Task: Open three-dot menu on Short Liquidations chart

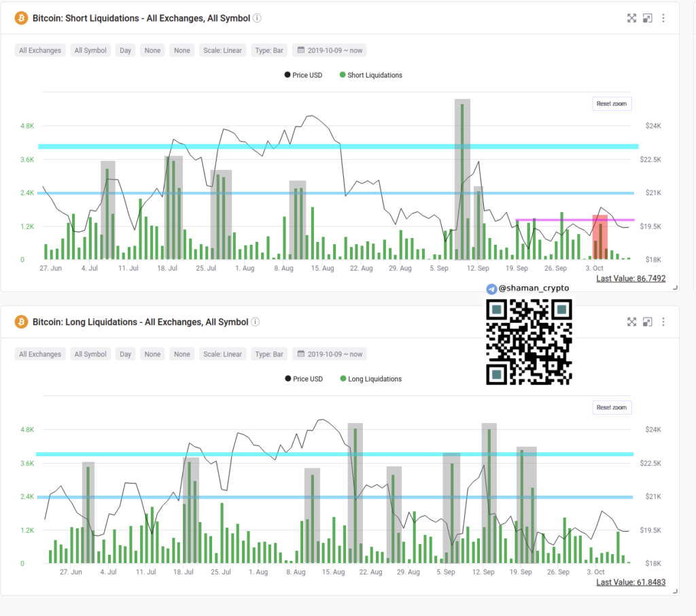Action: tap(663, 18)
